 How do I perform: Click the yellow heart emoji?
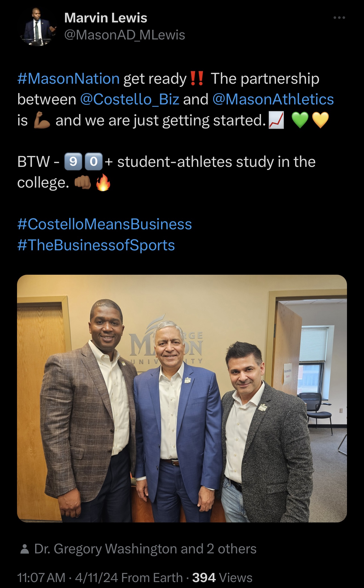coord(320,120)
